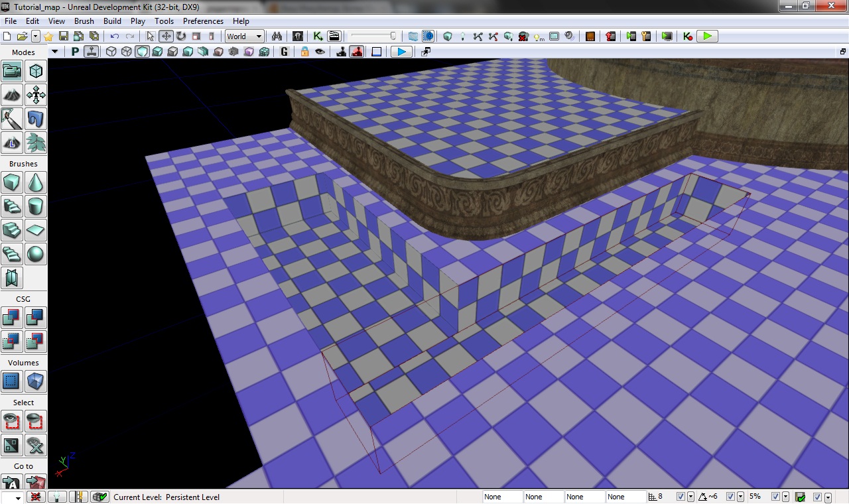Screen dimensions: 849x504
Task: Expand the Modes panel dropdown arrow
Action: [54, 52]
